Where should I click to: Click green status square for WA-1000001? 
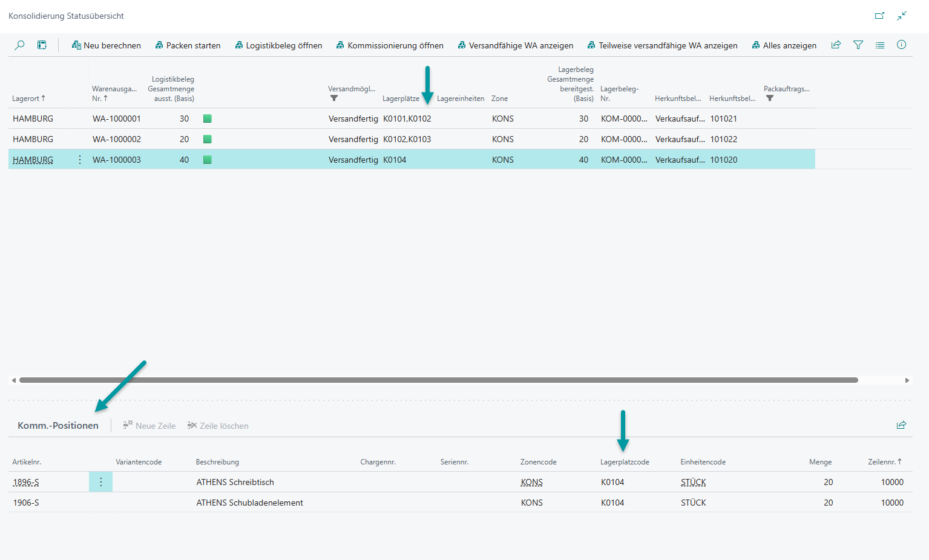click(208, 119)
